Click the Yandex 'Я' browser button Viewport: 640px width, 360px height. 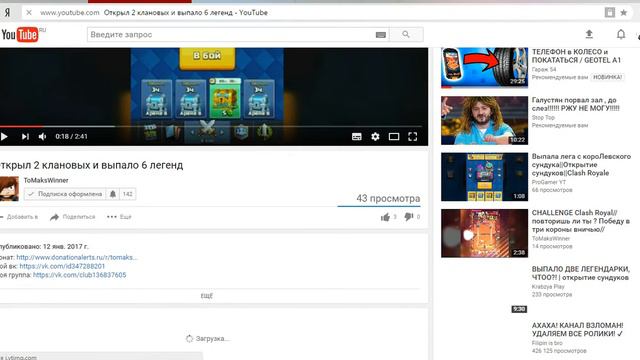pos(7,13)
